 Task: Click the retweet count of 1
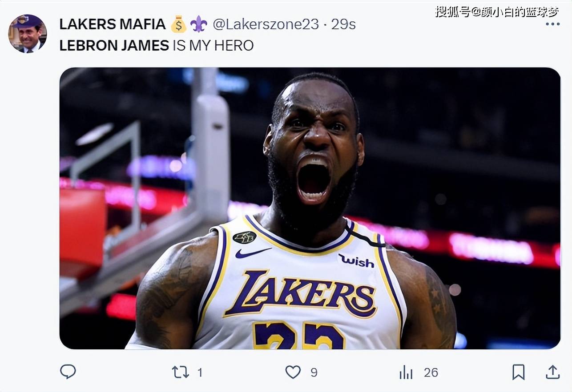pyautogui.click(x=200, y=372)
